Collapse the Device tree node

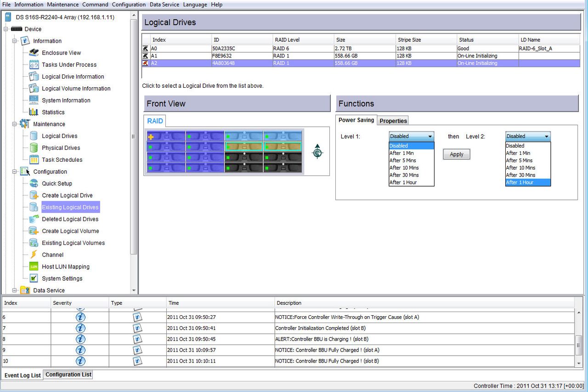[6, 29]
